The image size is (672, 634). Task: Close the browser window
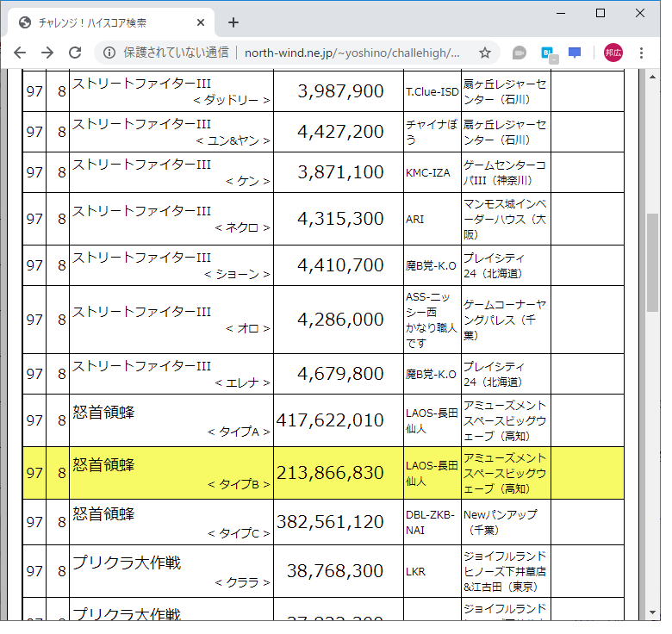tap(640, 13)
